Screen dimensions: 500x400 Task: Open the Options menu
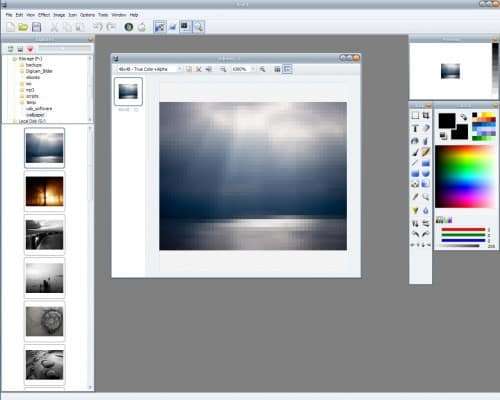pos(87,15)
